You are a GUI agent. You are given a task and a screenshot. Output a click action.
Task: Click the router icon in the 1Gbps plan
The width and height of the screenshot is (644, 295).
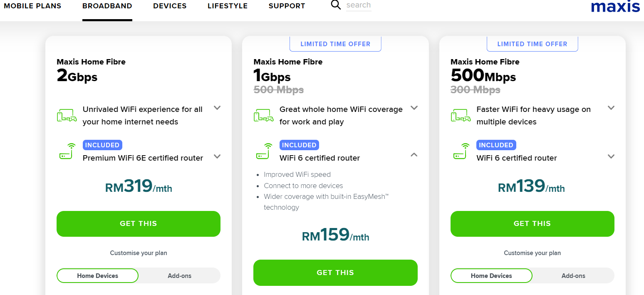click(264, 151)
